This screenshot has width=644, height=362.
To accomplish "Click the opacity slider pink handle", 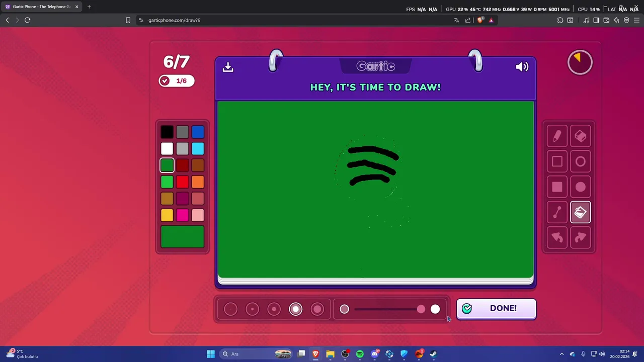I will tap(421, 309).
